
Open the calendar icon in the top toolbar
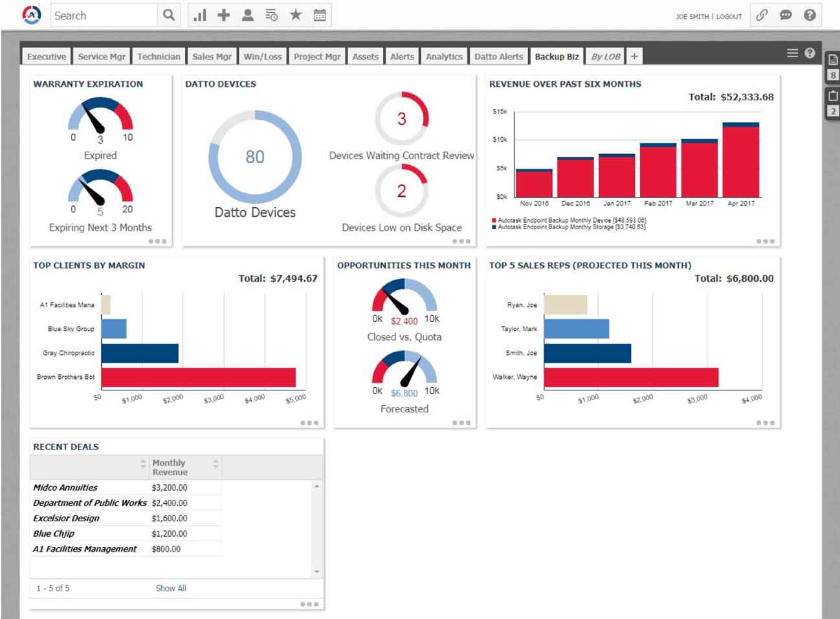[320, 14]
